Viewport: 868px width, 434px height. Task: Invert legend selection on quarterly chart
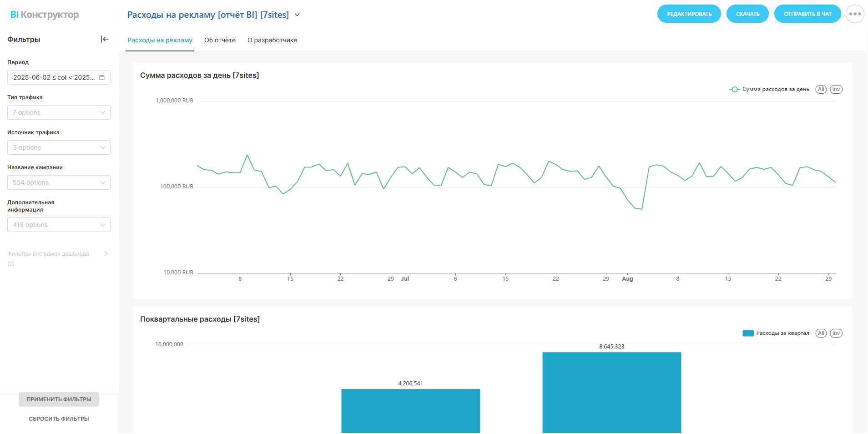click(x=836, y=333)
